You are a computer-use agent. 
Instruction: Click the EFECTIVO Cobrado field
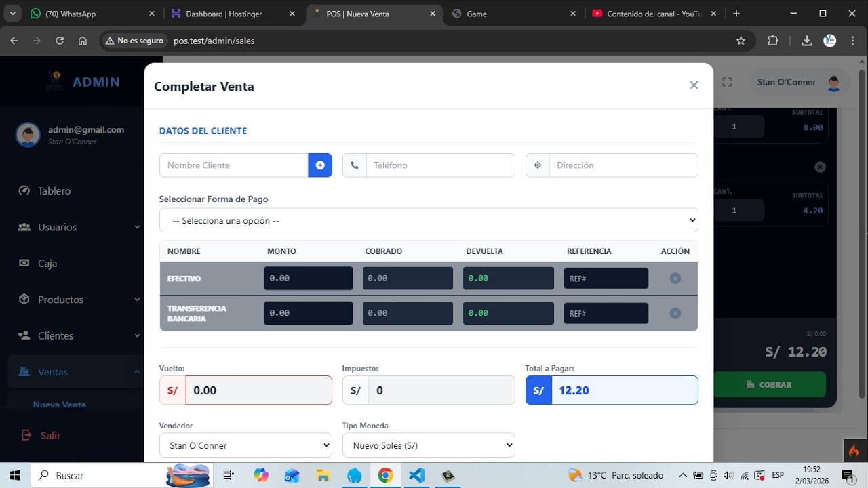408,278
